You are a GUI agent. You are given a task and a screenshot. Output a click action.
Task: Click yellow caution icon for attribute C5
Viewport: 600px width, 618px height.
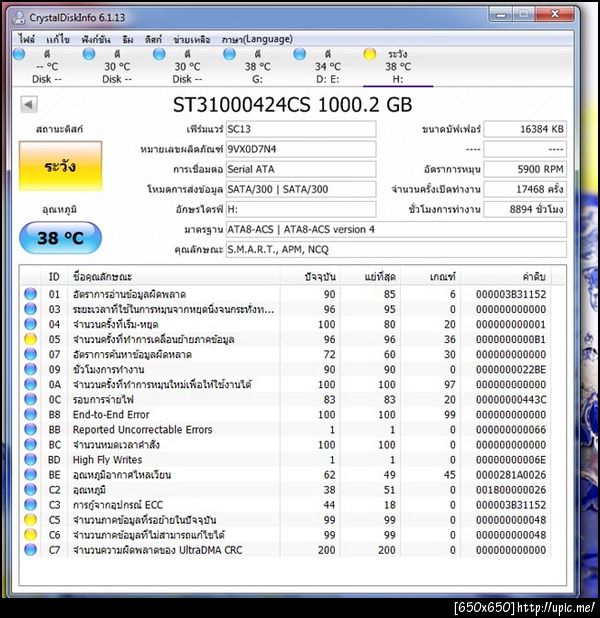[x=30, y=520]
